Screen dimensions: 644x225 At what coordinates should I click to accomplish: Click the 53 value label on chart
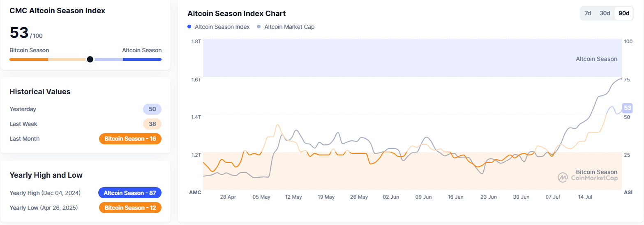click(627, 108)
